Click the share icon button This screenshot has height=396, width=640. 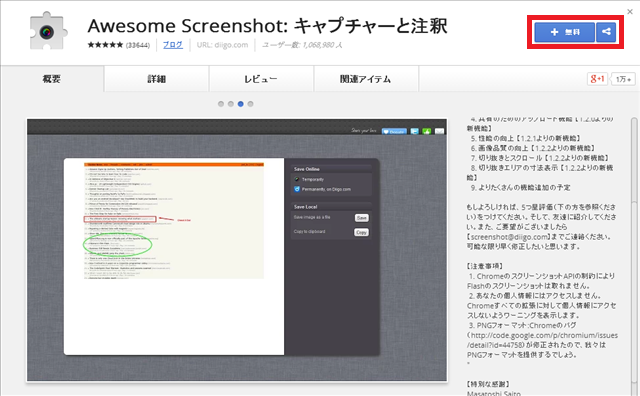(606, 32)
